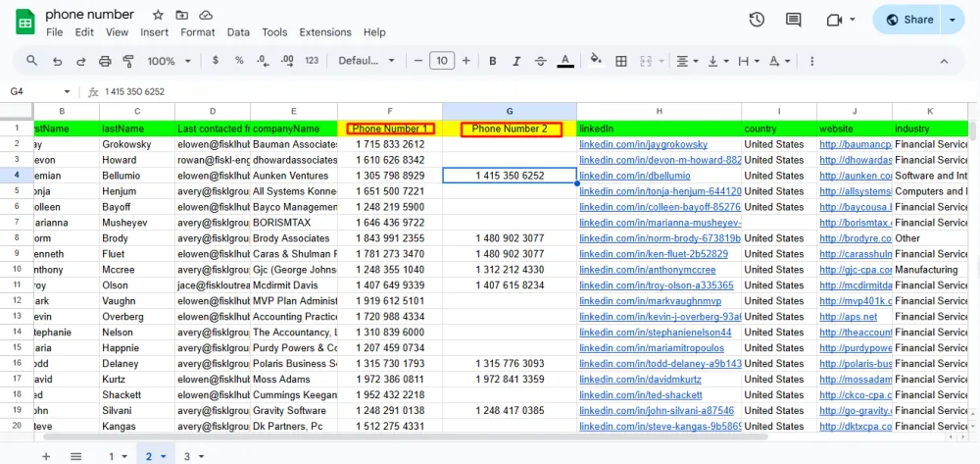Image resolution: width=980 pixels, height=464 pixels.
Task: Open the Data menu
Action: tap(238, 32)
